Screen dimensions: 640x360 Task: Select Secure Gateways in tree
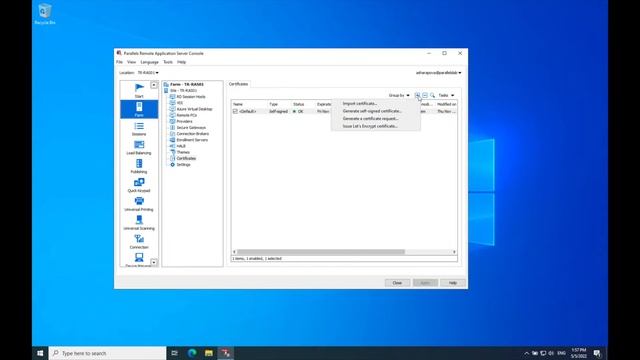click(191, 127)
